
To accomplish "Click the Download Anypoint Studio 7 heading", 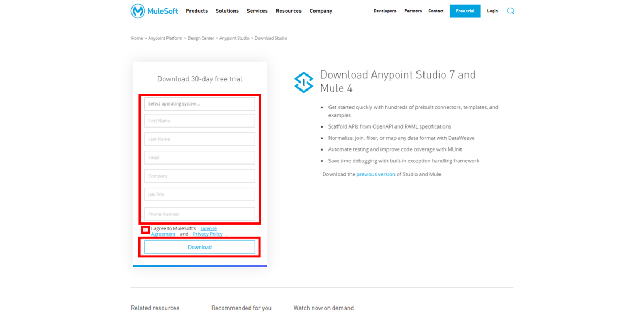I will tap(398, 81).
